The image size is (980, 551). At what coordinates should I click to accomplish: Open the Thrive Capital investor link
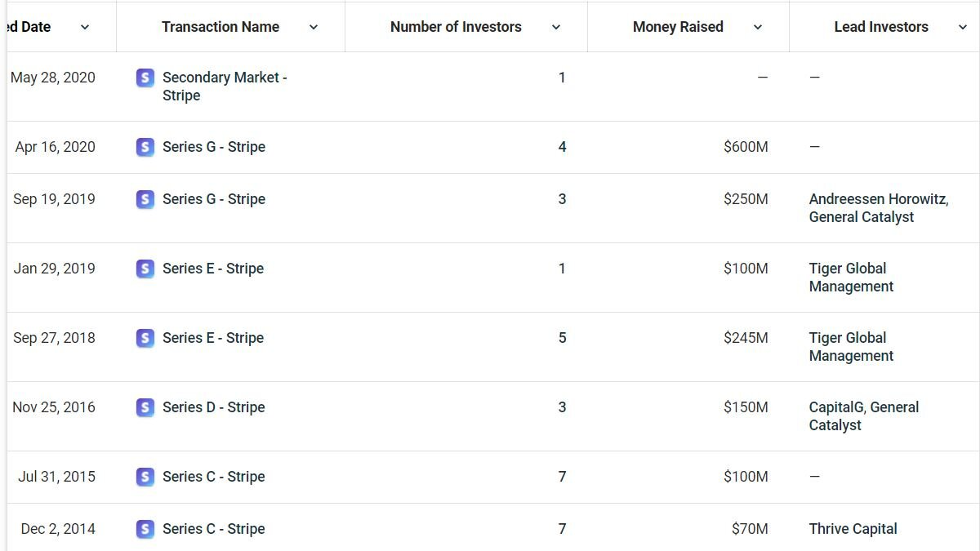853,529
